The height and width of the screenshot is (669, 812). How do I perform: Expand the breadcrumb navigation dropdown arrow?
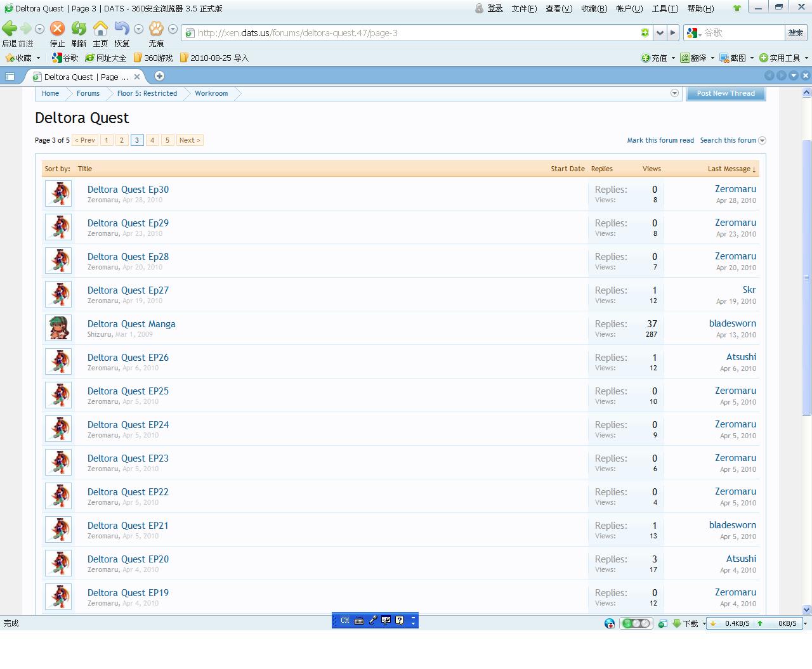tap(674, 93)
